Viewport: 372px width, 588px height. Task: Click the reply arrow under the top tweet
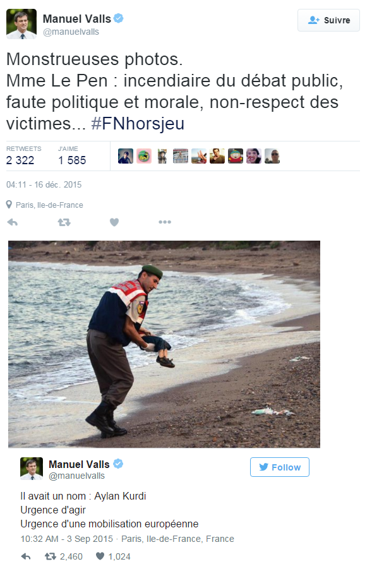(13, 222)
